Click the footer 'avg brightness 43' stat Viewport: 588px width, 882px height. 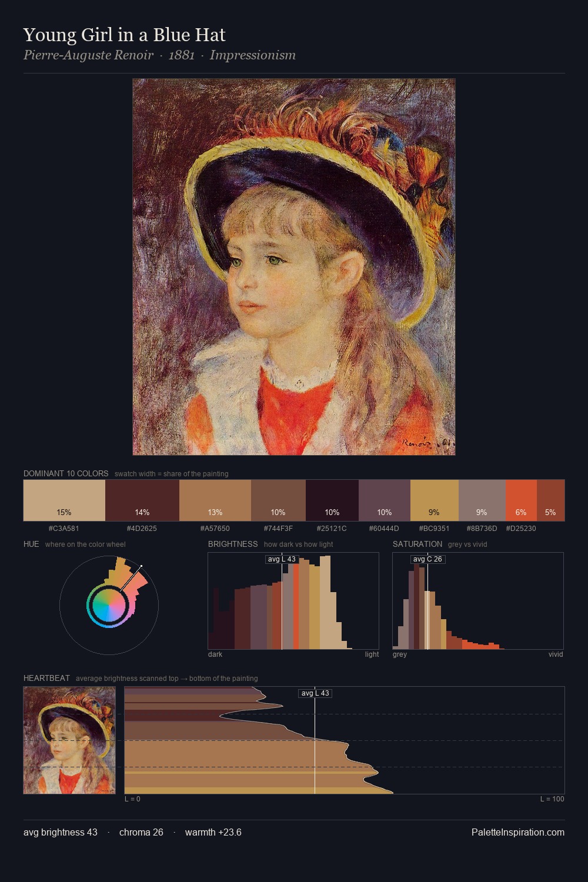(61, 832)
